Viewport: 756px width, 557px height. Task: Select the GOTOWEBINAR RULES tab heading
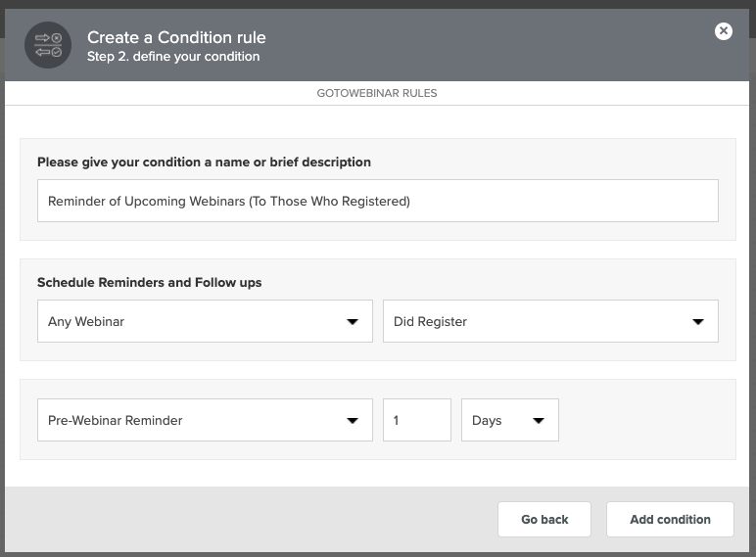[377, 93]
